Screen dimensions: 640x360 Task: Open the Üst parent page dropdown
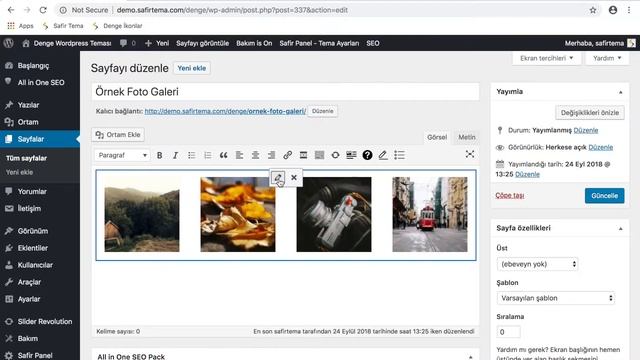click(537, 264)
